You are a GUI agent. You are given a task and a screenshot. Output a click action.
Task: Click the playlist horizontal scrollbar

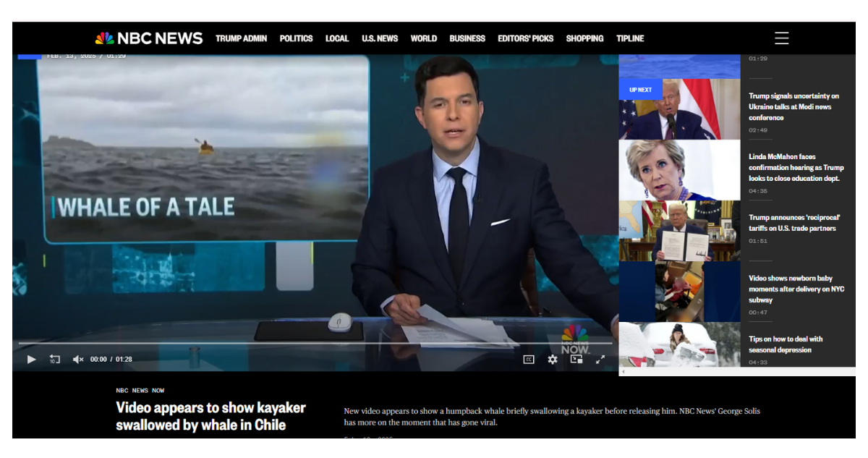click(x=737, y=372)
